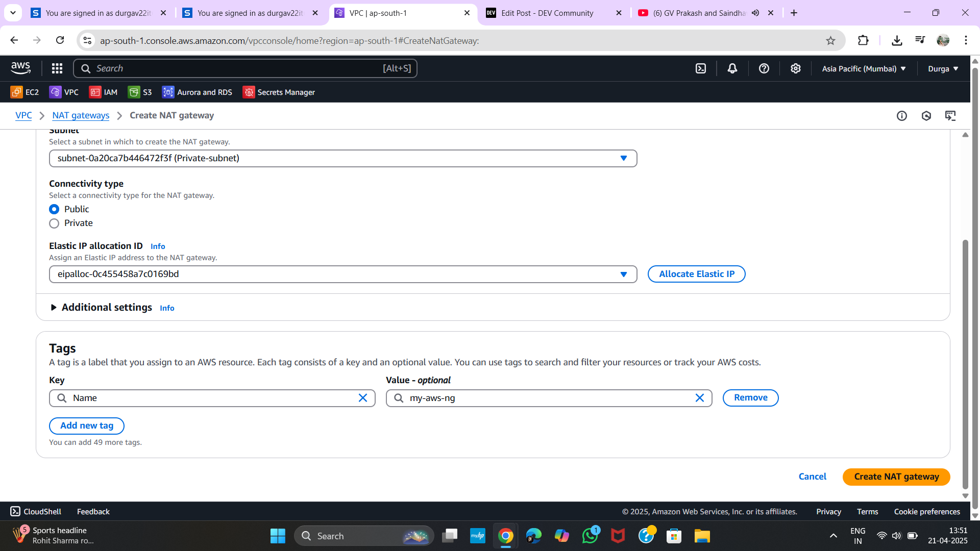The height and width of the screenshot is (551, 980).
Task: Open Info link for Elastic IP allocation ID
Action: [158, 246]
